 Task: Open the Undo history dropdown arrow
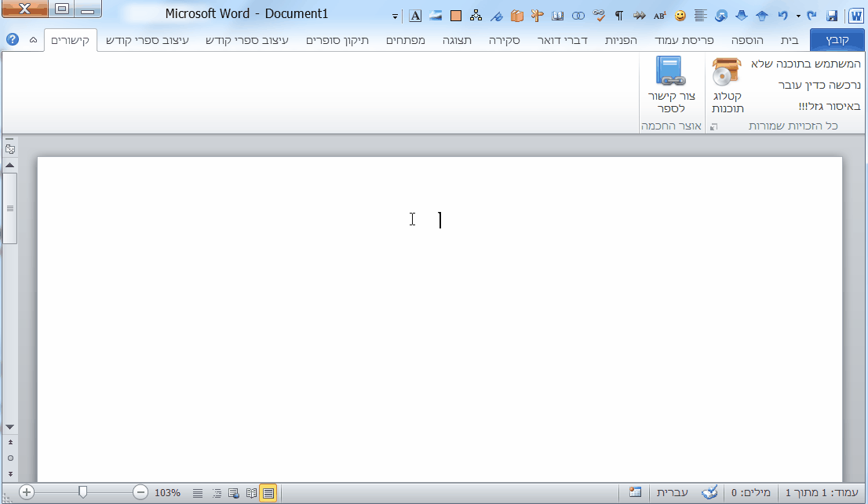click(x=797, y=16)
